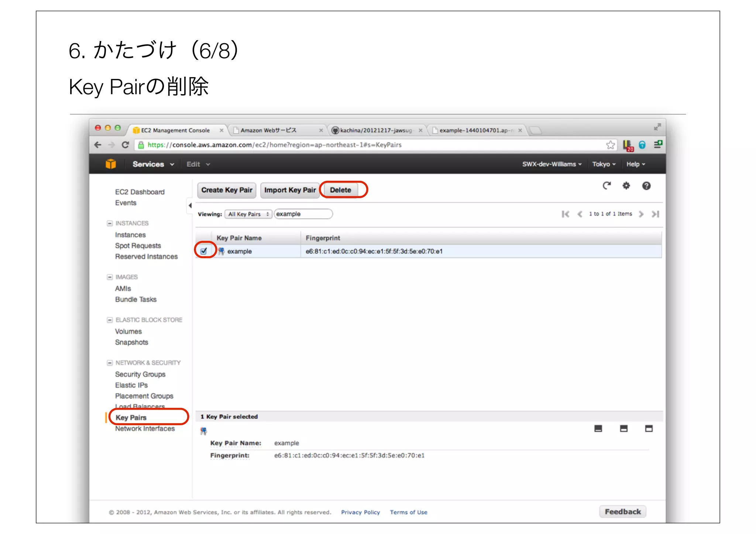This screenshot has width=756, height=534.
Task: Open the Privacy Policy link
Action: [x=360, y=512]
